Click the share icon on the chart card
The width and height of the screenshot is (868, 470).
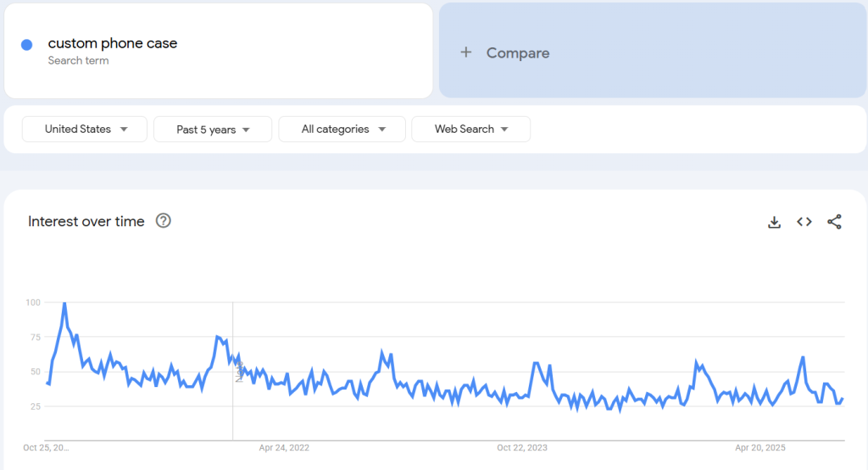tap(834, 222)
